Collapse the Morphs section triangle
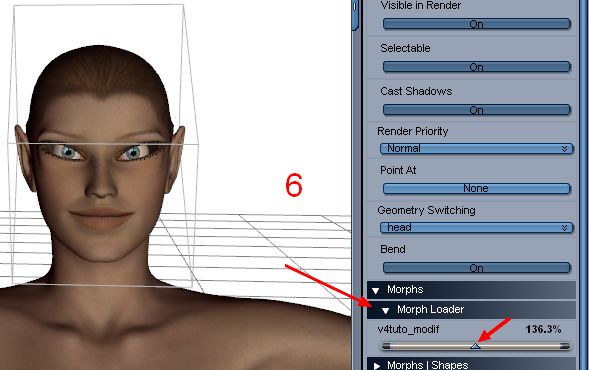Screen dimensions: 589x370 tap(376, 290)
